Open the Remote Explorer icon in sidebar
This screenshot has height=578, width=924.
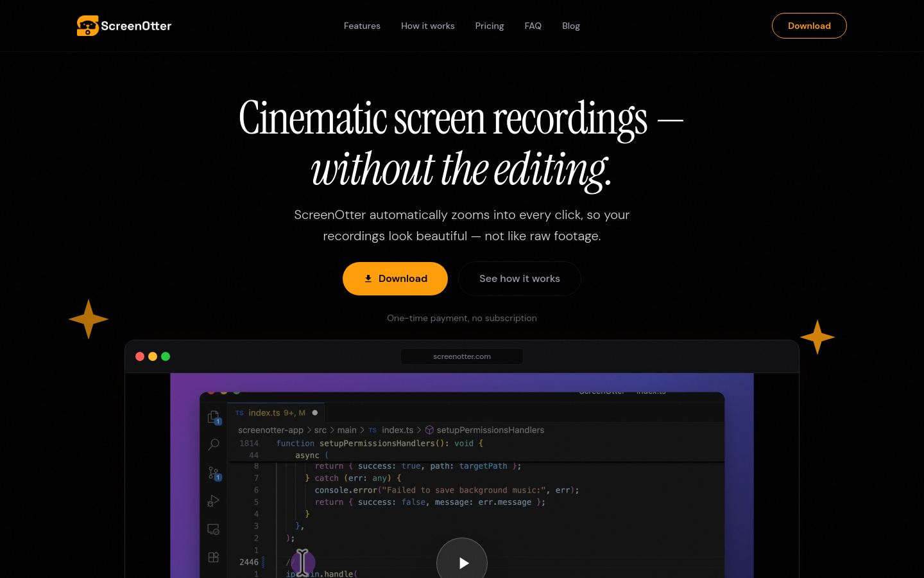(214, 529)
